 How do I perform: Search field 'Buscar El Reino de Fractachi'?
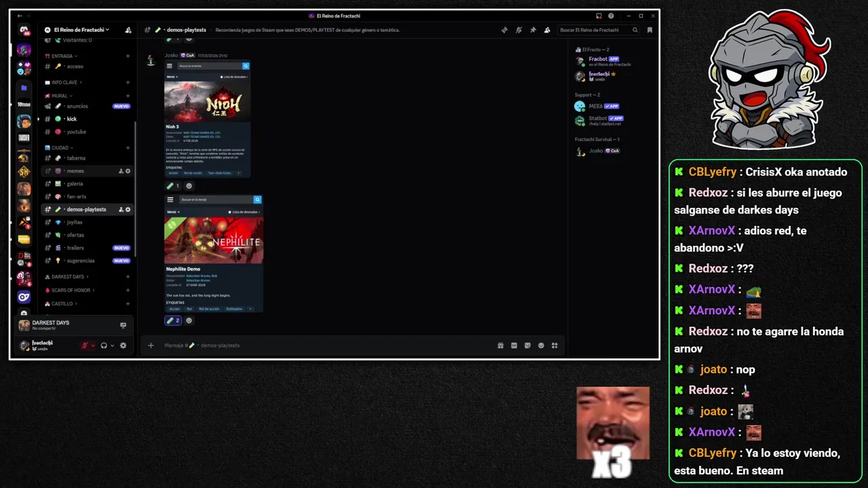(598, 30)
